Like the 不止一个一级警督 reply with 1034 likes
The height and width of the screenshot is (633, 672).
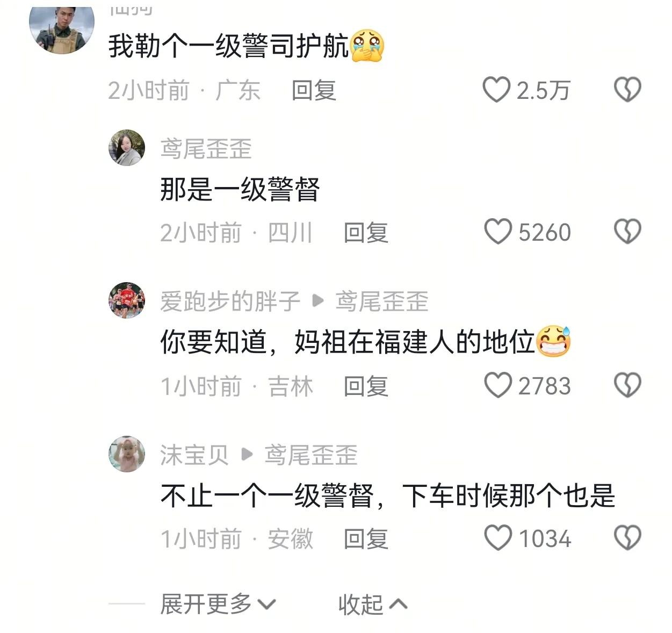tap(497, 538)
